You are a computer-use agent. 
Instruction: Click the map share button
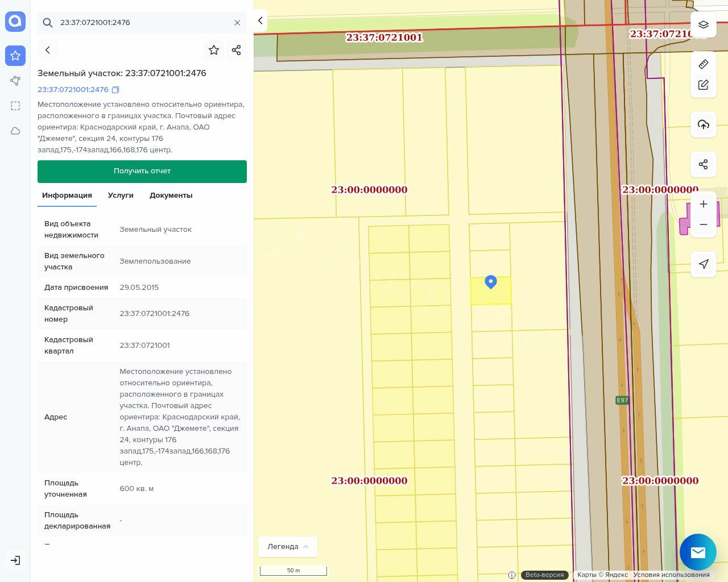(703, 165)
